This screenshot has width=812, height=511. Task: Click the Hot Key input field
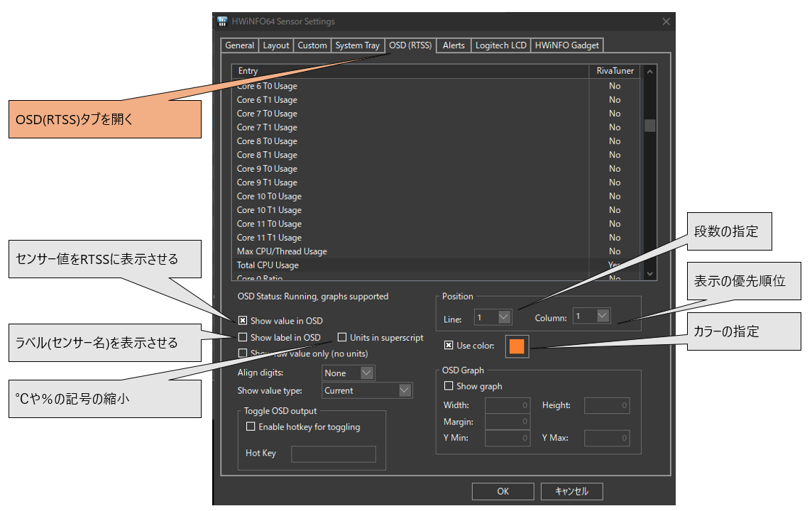point(334,454)
